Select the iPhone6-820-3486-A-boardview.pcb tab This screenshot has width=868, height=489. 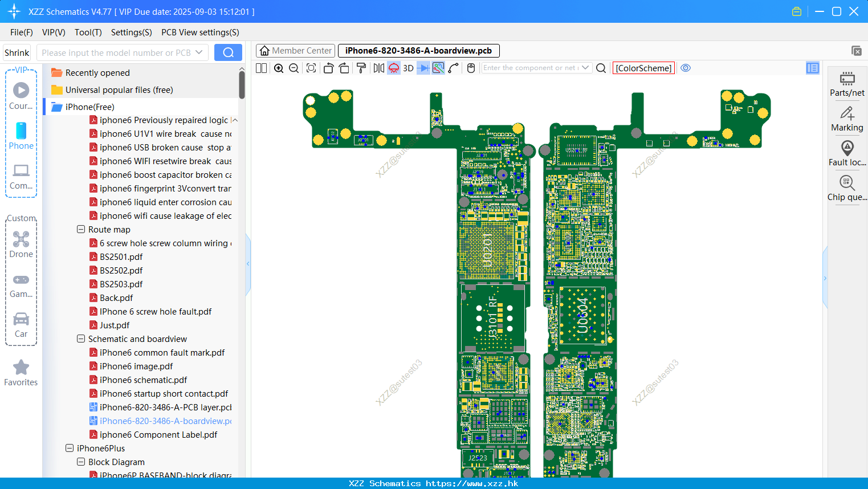(x=418, y=51)
